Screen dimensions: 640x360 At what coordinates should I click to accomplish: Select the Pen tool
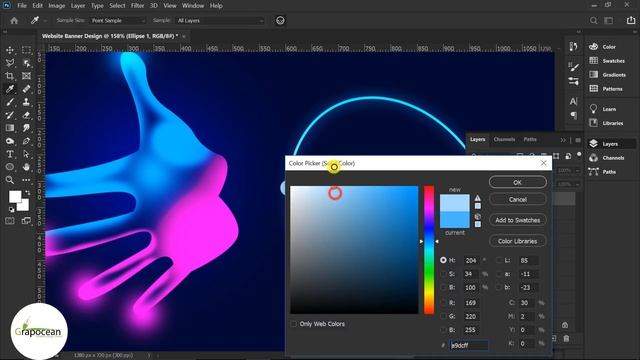(26, 141)
